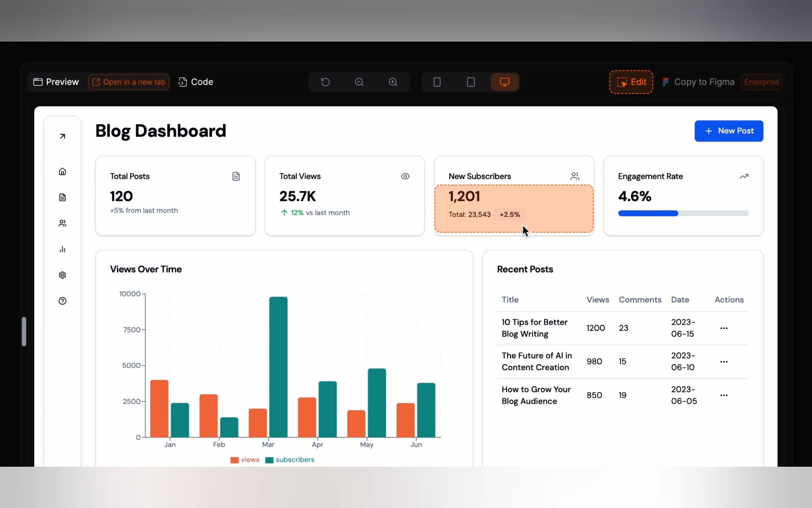The width and height of the screenshot is (812, 508).
Task: Switch to mobile viewport view
Action: 437,82
